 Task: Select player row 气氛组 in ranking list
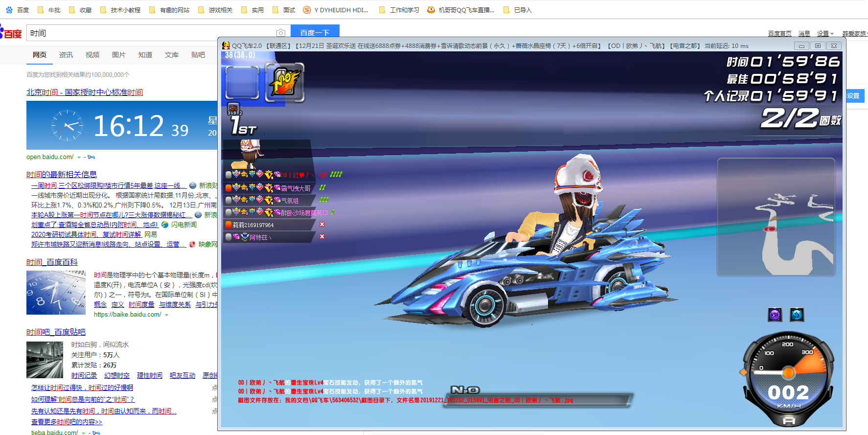[269, 200]
